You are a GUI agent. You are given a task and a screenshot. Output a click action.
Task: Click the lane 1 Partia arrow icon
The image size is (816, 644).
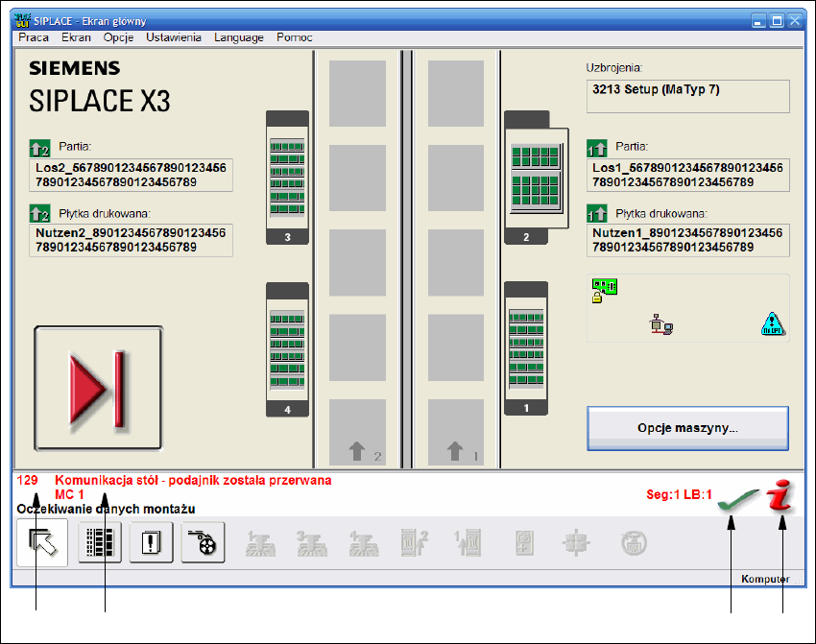[x=597, y=148]
